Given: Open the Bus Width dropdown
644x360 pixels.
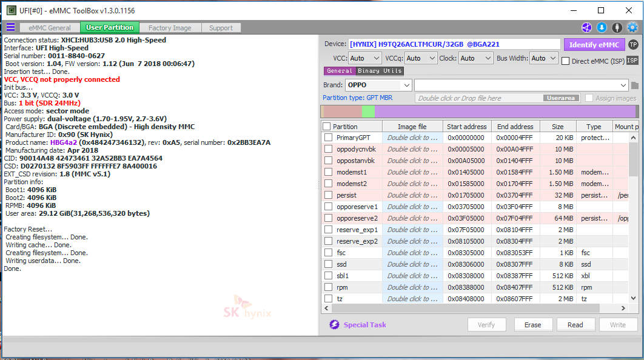Looking at the screenshot, I should (x=543, y=58).
